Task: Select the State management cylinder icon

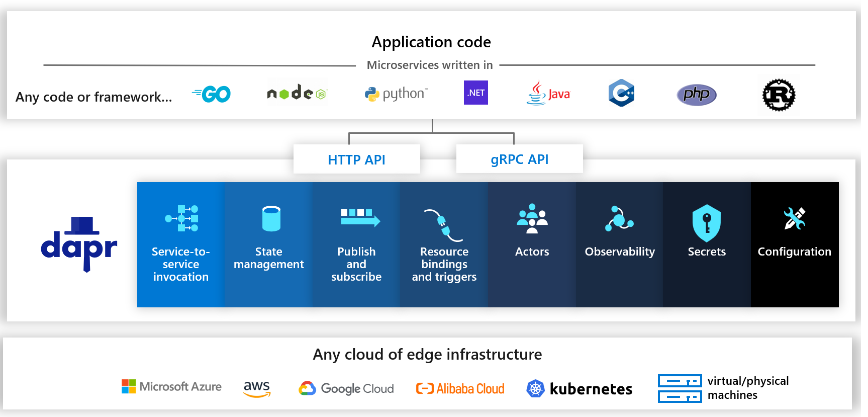Action: pyautogui.click(x=271, y=218)
